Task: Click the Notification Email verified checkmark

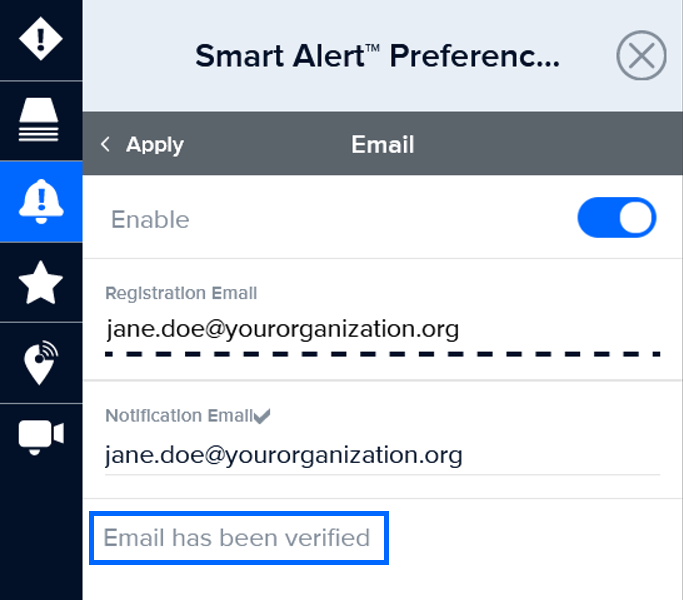Action: tap(262, 415)
